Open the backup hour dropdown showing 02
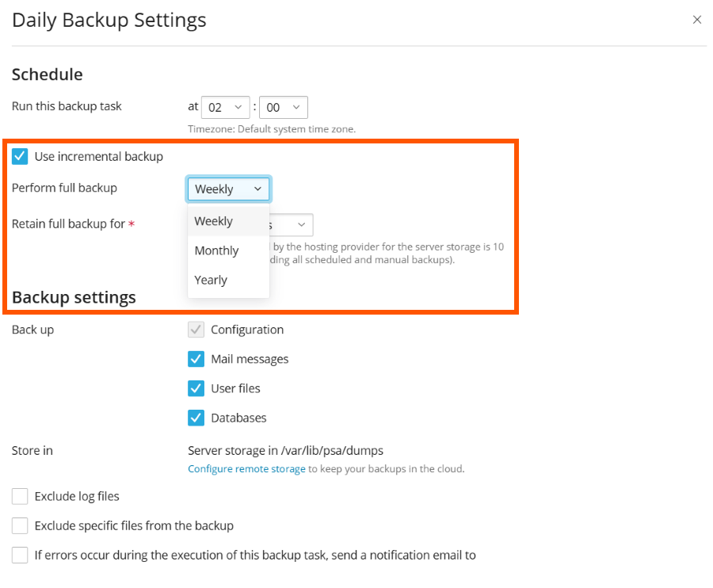This screenshot has width=713, height=588. click(x=225, y=107)
